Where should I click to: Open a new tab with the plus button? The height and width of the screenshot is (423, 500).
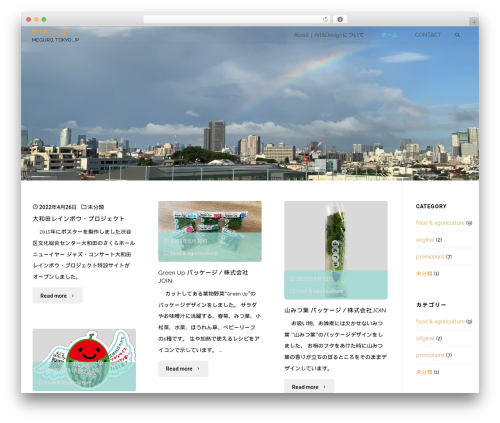pos(474,22)
